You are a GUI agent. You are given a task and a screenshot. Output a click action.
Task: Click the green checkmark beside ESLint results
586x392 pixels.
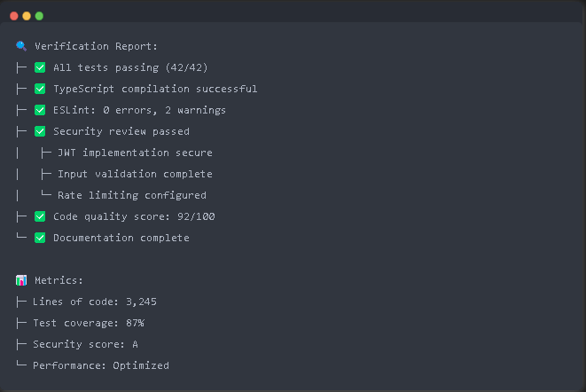point(40,110)
